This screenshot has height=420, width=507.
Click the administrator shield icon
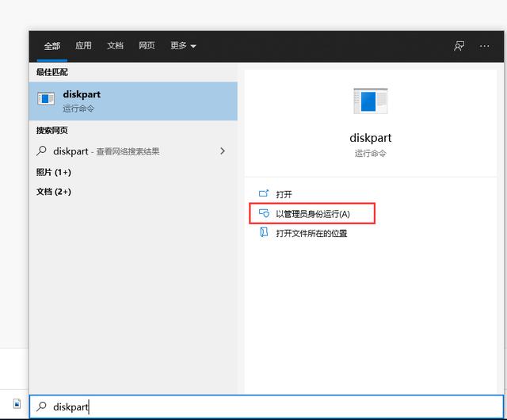[x=264, y=213]
